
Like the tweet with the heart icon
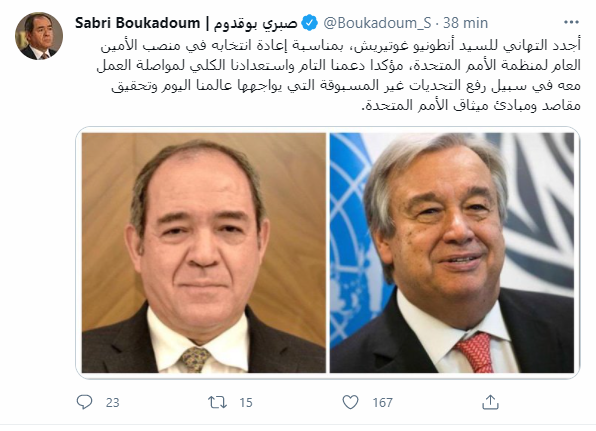click(x=350, y=402)
